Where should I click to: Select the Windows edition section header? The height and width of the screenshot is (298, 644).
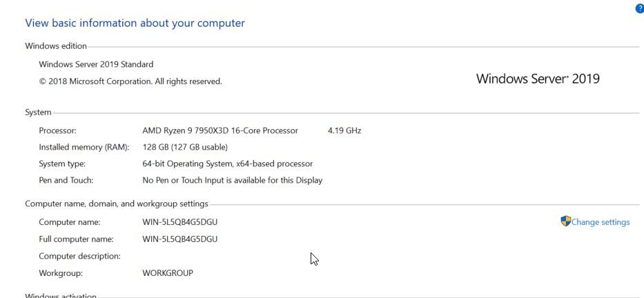tap(56, 46)
